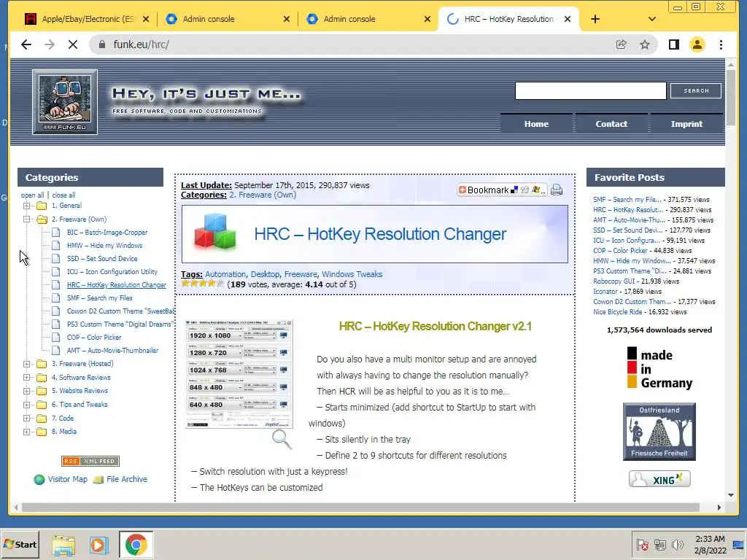Viewport: 747px width, 560px height.
Task: Rate the post using the star rating
Action: point(203,284)
